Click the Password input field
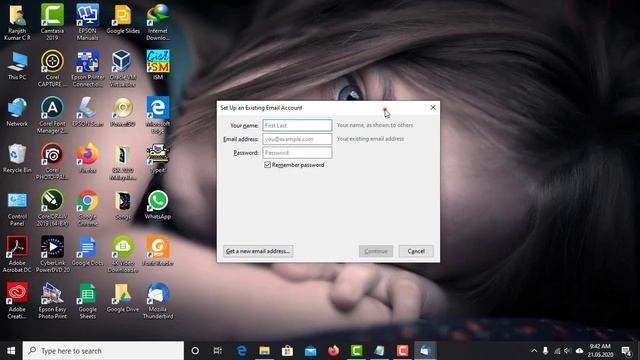 pos(297,153)
